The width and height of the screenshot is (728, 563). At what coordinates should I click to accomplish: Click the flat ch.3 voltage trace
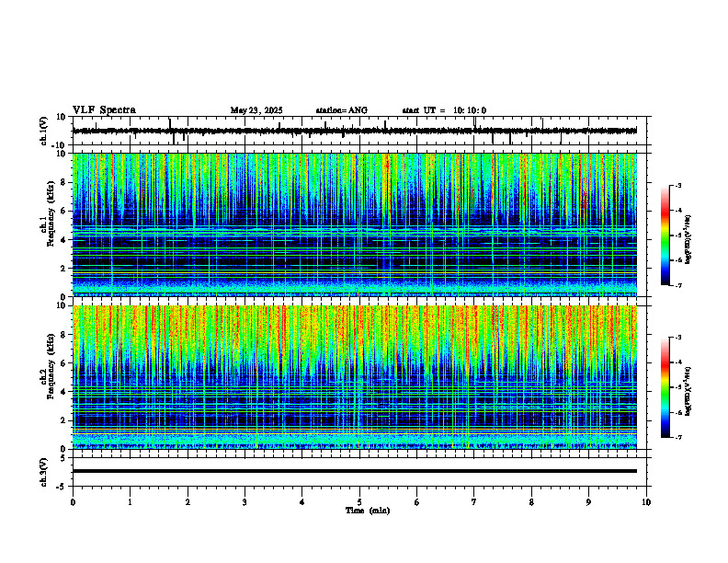click(x=355, y=471)
